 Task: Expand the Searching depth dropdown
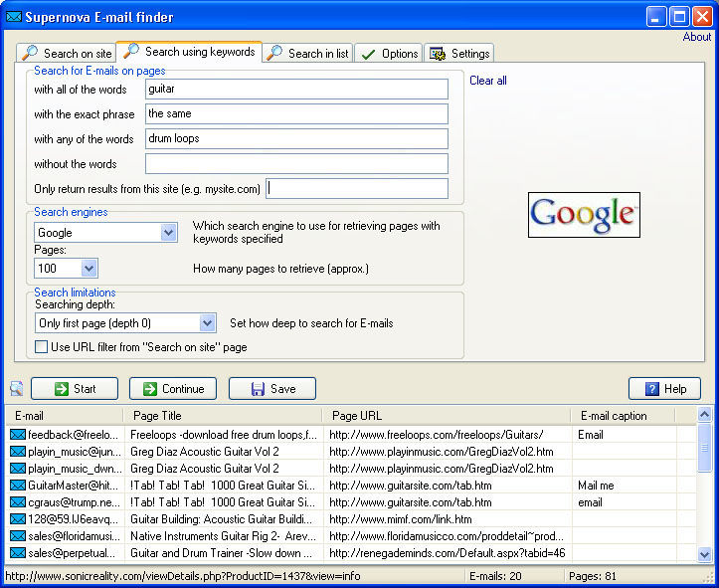pos(208,323)
